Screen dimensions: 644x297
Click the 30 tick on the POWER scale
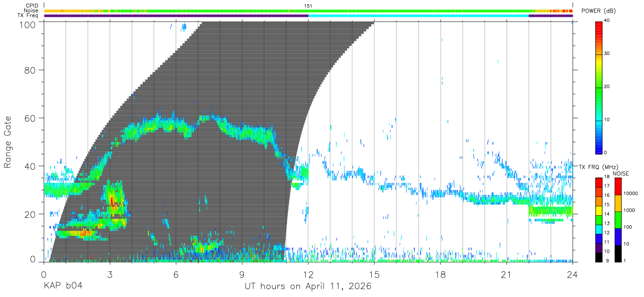[608, 54]
